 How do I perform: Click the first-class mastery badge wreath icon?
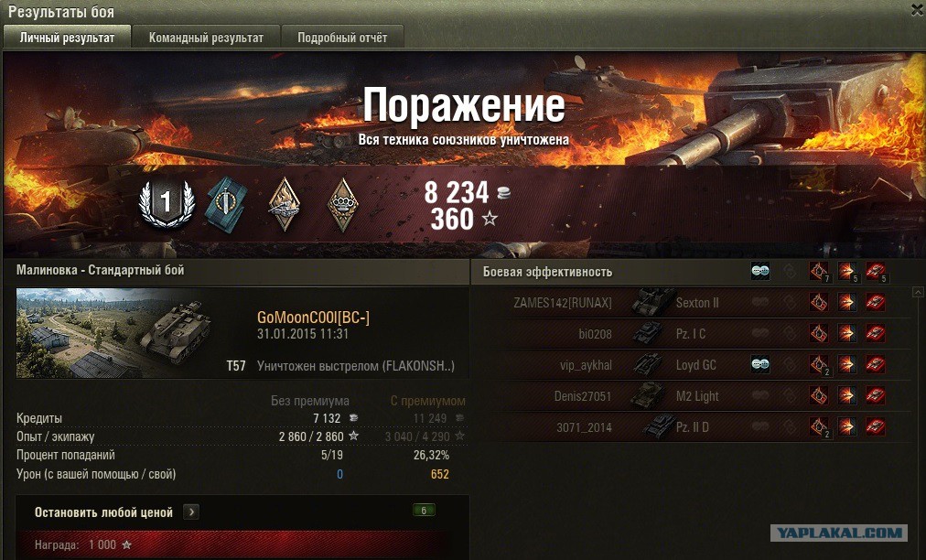tap(167, 204)
